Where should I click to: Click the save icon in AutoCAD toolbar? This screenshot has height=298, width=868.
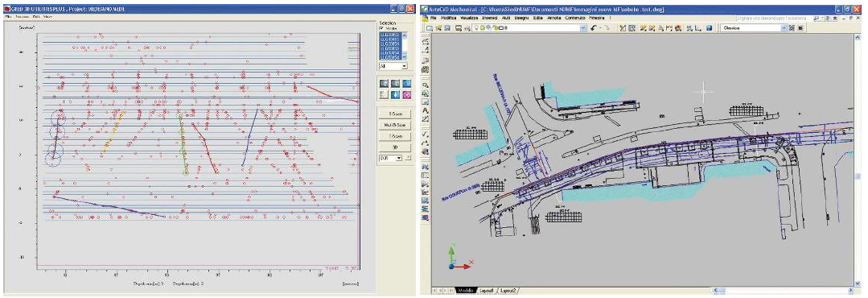[x=447, y=27]
